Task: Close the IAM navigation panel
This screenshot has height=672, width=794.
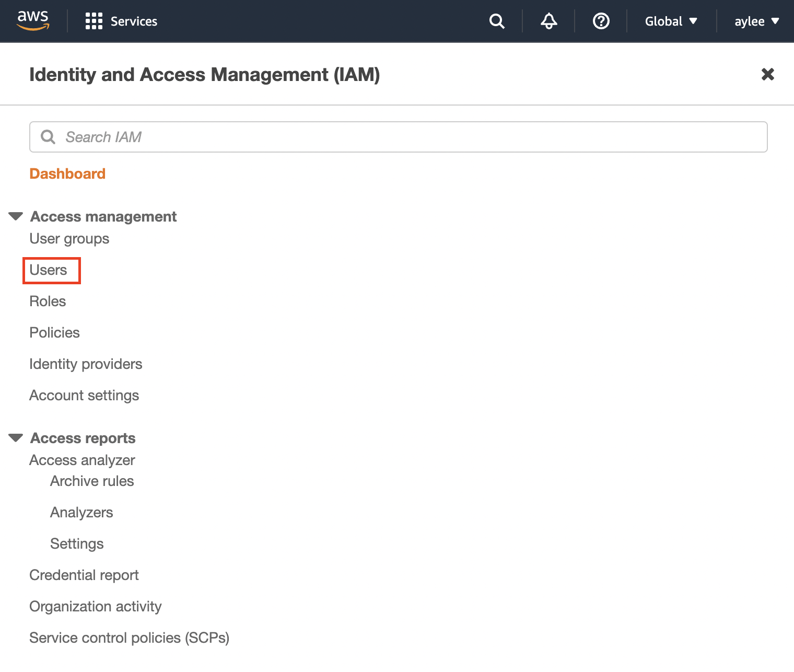Action: pos(767,74)
